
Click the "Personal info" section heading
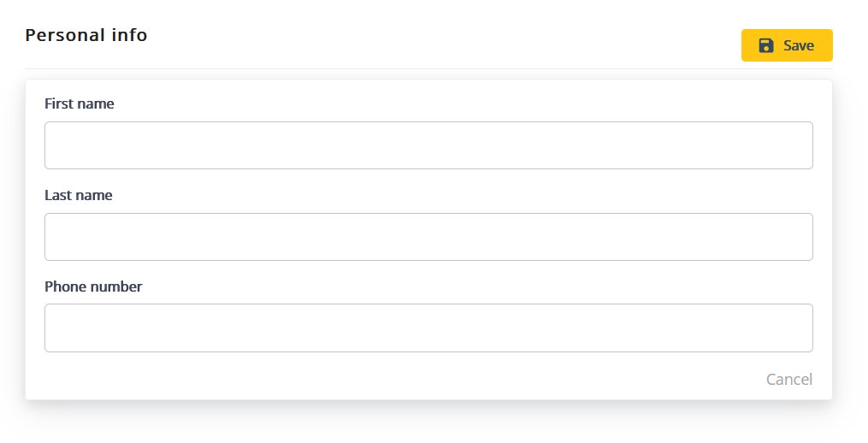click(86, 35)
